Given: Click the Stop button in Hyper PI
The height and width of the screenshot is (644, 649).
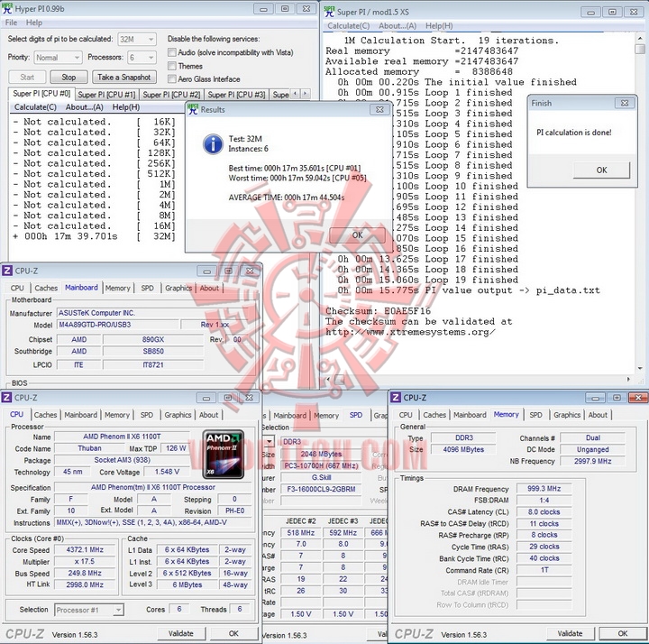Looking at the screenshot, I should [x=69, y=77].
